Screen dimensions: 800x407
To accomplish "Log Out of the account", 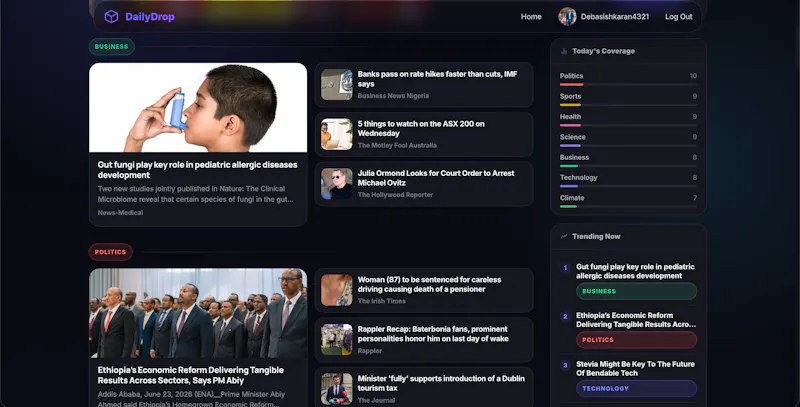I will click(x=679, y=17).
